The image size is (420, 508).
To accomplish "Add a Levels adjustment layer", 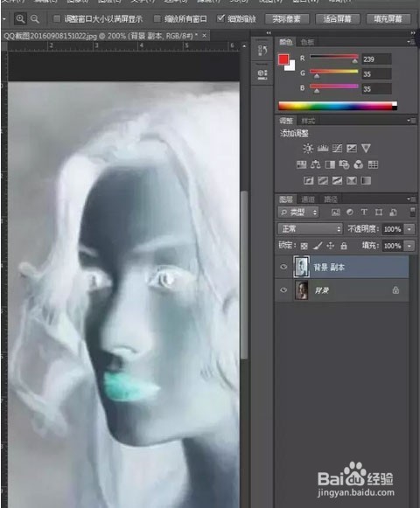I will click(323, 149).
